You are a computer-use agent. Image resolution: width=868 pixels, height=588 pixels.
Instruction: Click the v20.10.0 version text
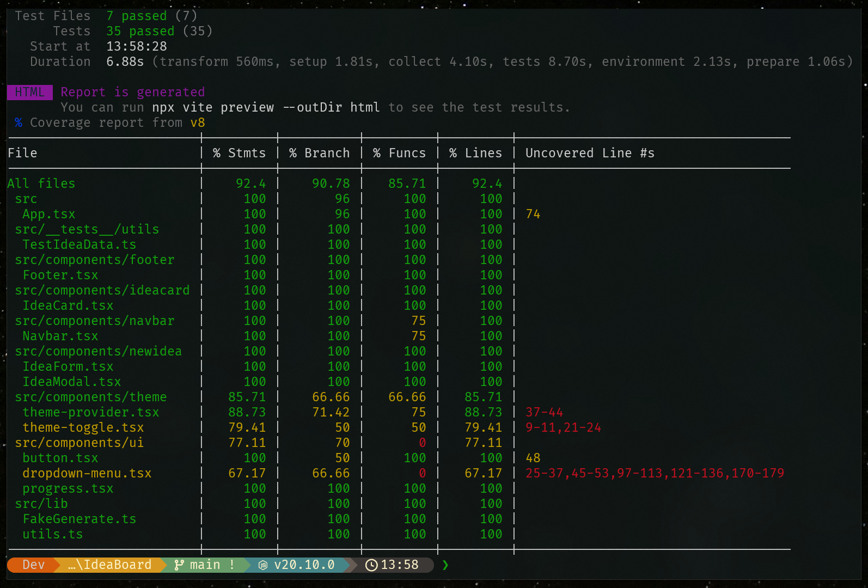[x=304, y=565]
